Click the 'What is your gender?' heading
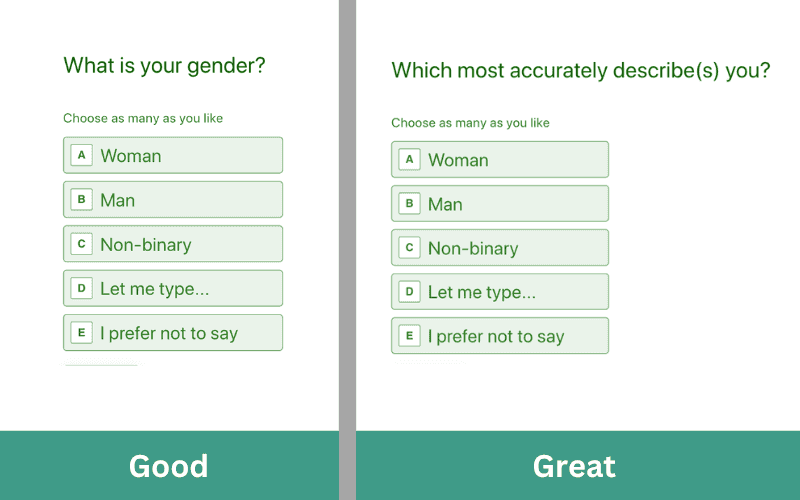This screenshot has height=500, width=800. point(164,66)
